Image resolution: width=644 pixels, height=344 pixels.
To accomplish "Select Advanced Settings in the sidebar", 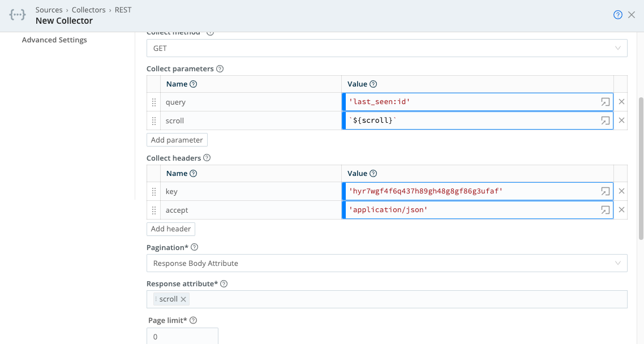I will tap(54, 40).
